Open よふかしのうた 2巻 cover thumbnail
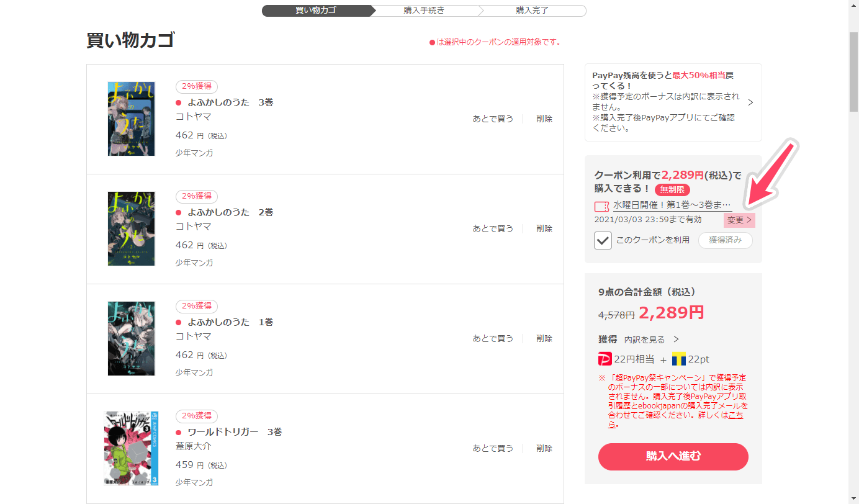Image resolution: width=859 pixels, height=504 pixels. (x=131, y=228)
